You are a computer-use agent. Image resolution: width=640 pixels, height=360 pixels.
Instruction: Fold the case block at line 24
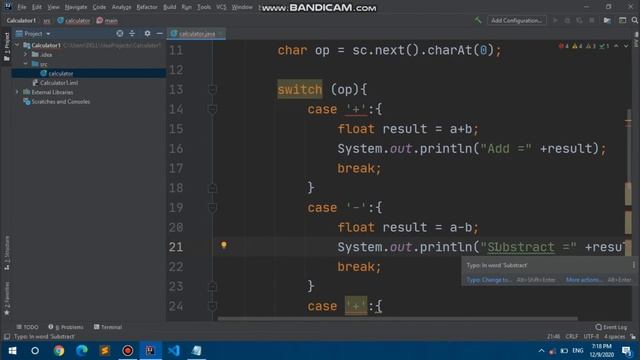click(212, 306)
